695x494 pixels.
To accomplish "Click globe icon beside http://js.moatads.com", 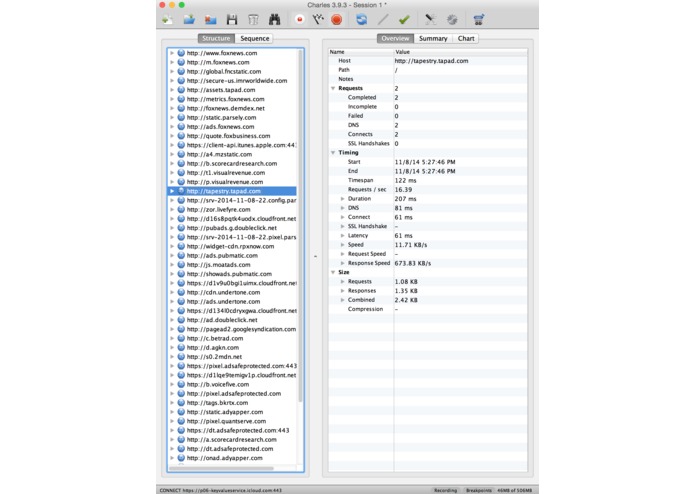I will point(181,265).
